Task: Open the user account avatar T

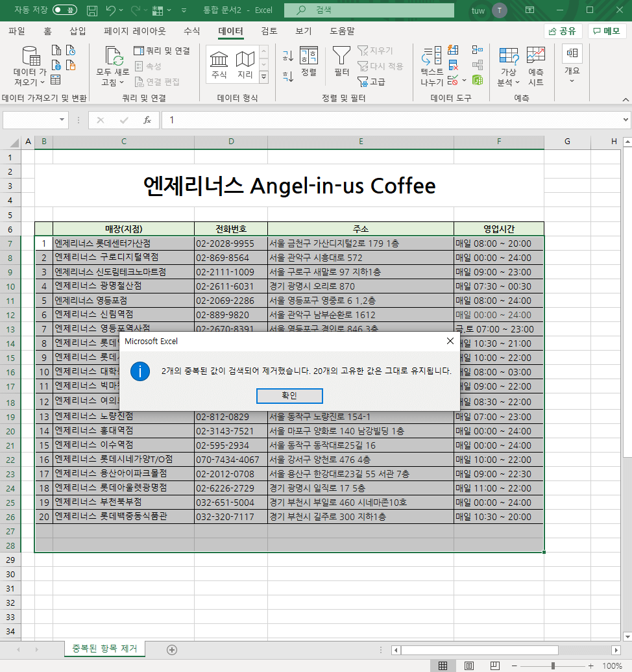Action: (499, 10)
